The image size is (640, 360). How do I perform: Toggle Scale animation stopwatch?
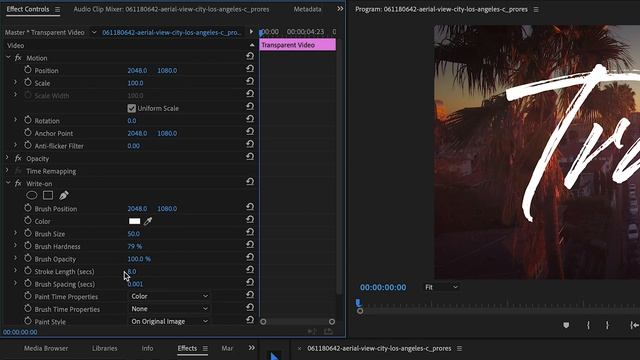pyautogui.click(x=28, y=82)
